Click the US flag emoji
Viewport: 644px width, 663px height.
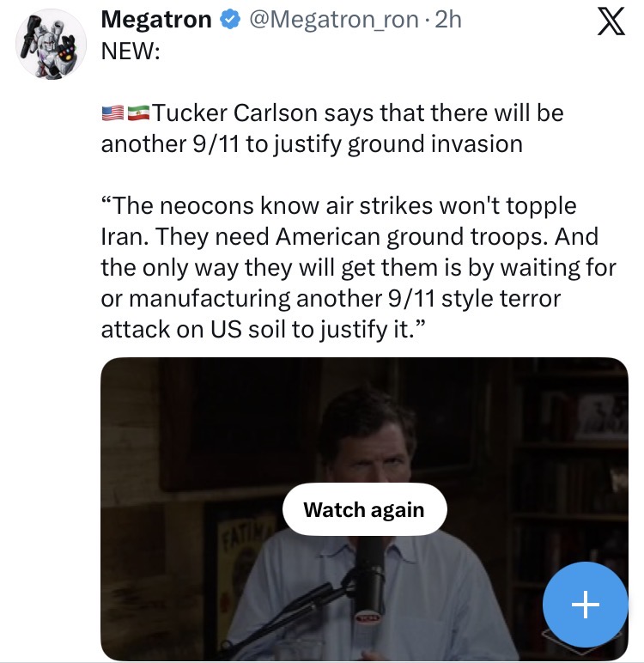point(112,113)
